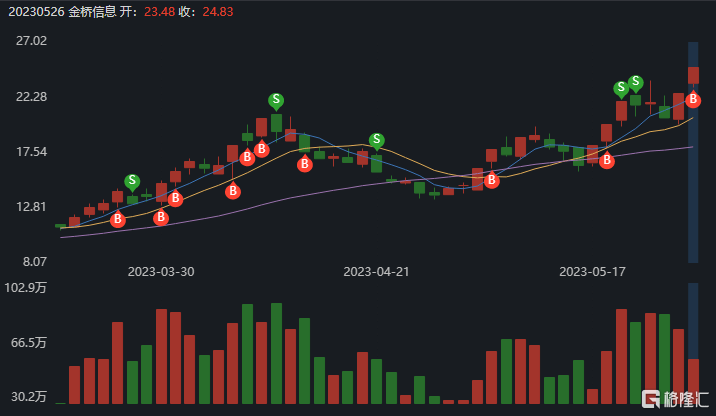Click the B marker at the late-April low
Screen dimensions: 716x416
(x=477, y=181)
